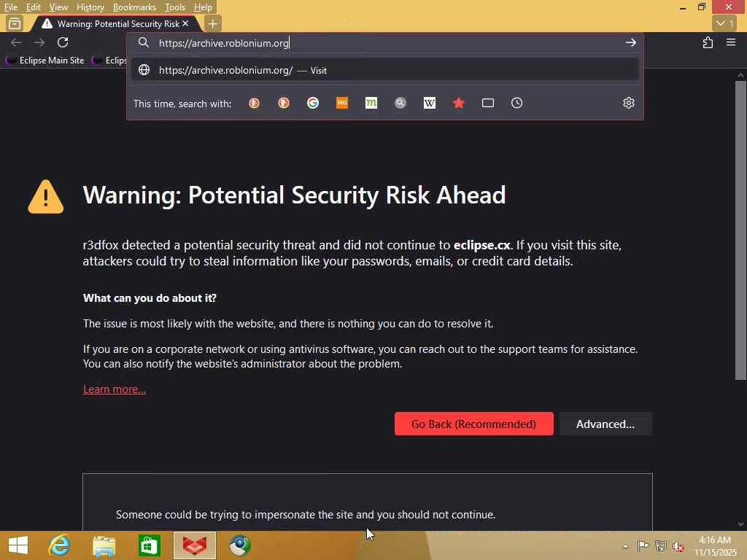The height and width of the screenshot is (560, 747).
Task: Open the extensions puzzle icon
Action: [708, 42]
